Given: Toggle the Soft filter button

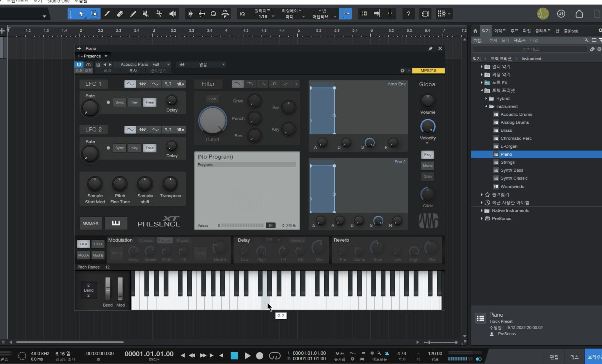Looking at the screenshot, I should (213, 99).
